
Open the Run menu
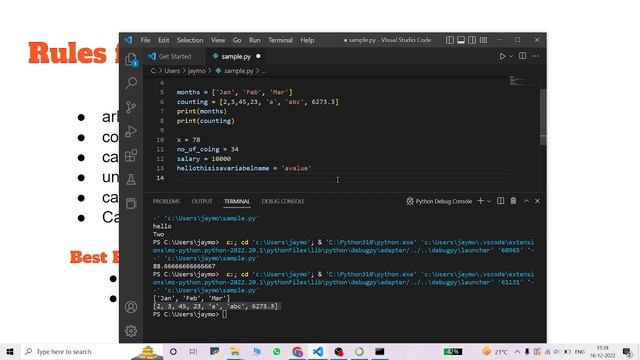tap(255, 40)
